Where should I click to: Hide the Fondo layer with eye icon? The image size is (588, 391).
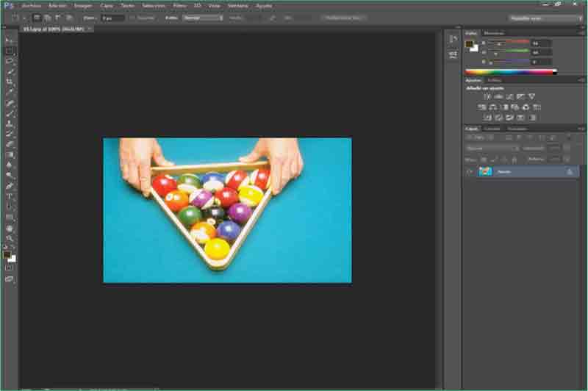(470, 171)
